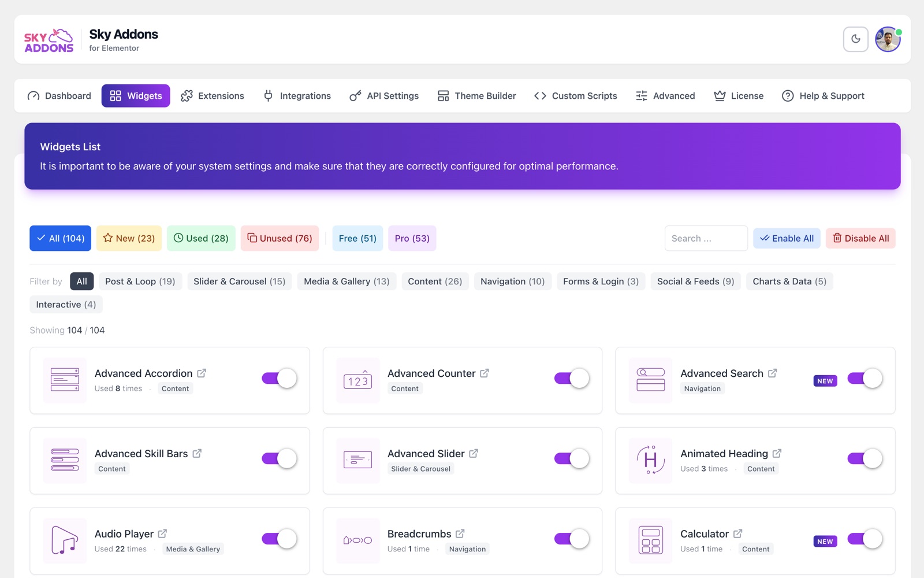Switch off the Breadcrumbs toggle

(572, 539)
